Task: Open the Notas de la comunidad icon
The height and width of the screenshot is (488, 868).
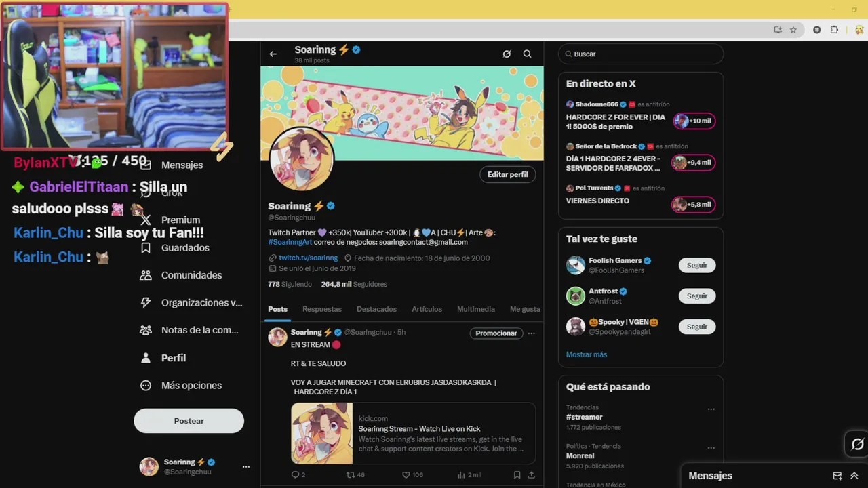Action: [146, 330]
